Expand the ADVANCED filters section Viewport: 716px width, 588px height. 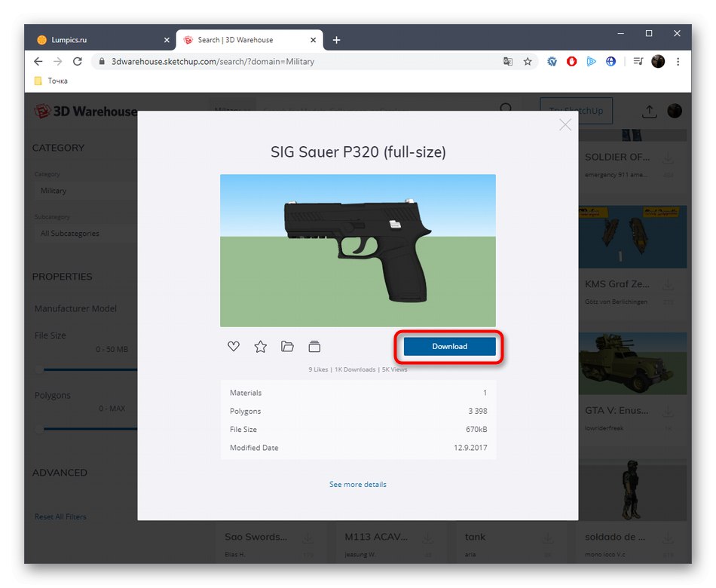[x=60, y=473]
